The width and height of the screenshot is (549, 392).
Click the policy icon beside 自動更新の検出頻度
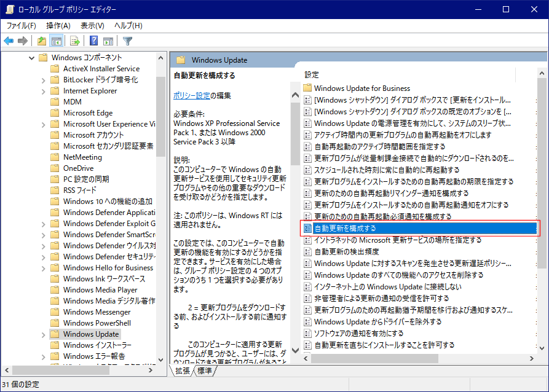pyautogui.click(x=307, y=252)
